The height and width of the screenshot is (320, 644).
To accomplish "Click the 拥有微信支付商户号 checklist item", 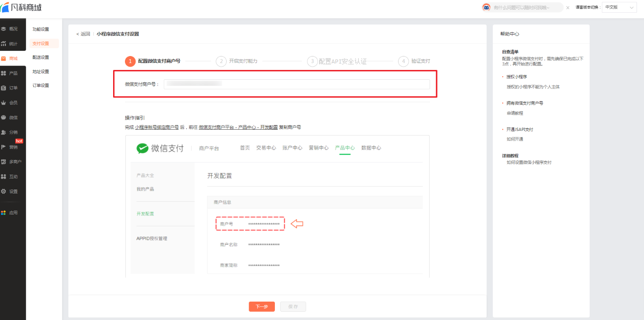I will [525, 103].
